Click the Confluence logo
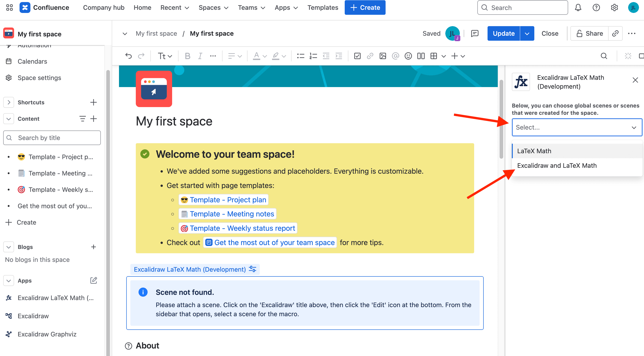The image size is (644, 356). (44, 8)
